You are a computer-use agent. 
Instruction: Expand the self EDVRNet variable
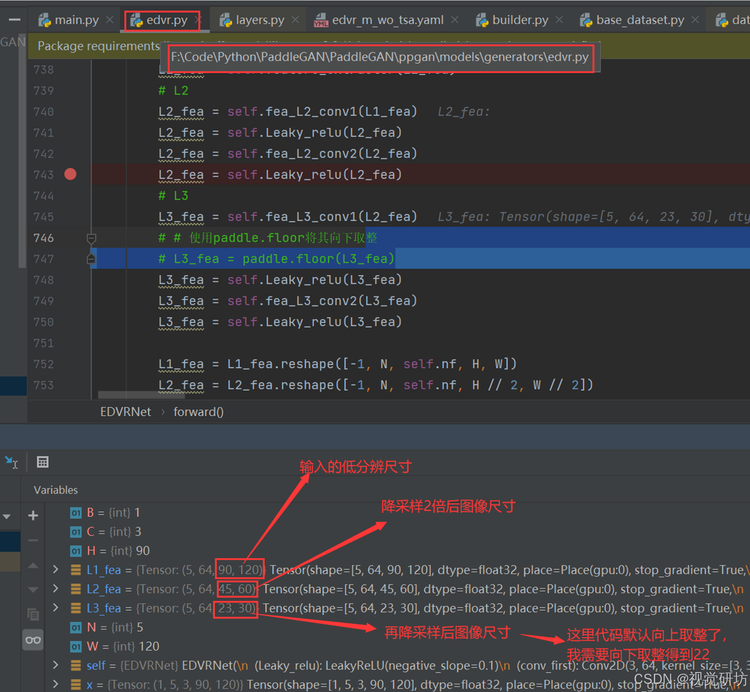click(x=55, y=665)
